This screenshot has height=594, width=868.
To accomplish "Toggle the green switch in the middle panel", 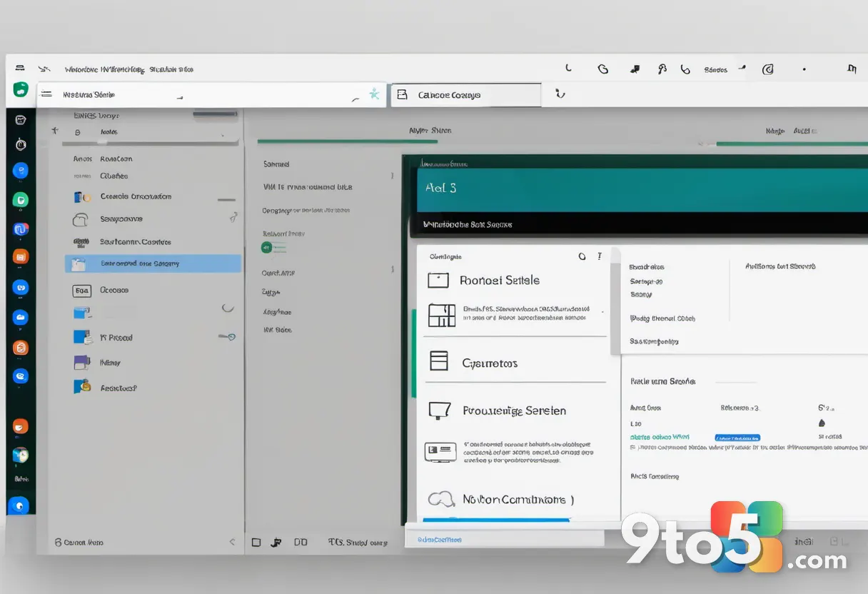I will 273,248.
